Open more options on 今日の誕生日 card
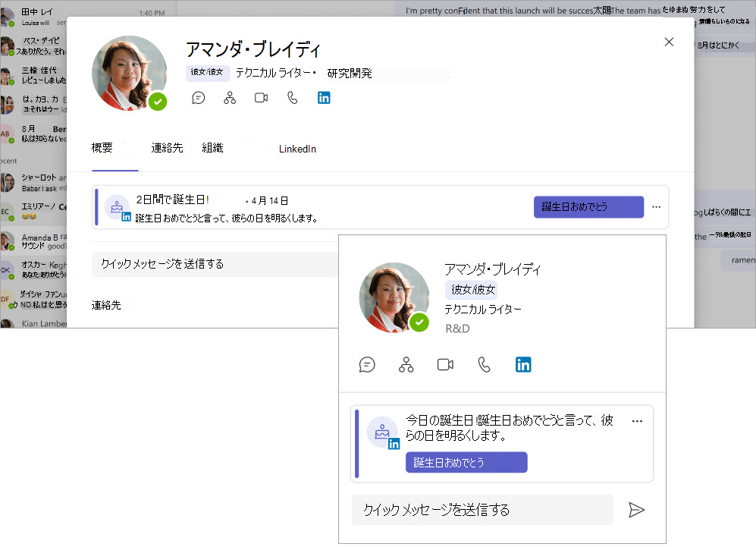Screen dimensions: 756x547 click(637, 421)
